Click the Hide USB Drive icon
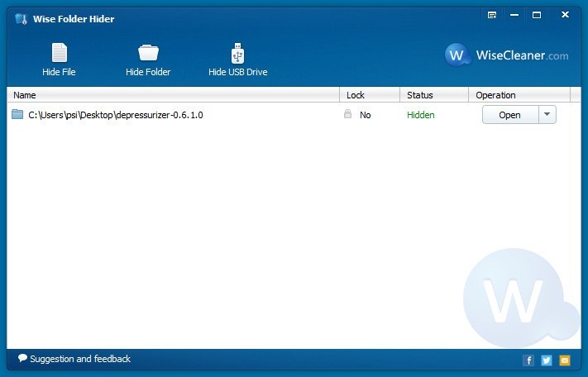The height and width of the screenshot is (377, 588). coord(237,53)
